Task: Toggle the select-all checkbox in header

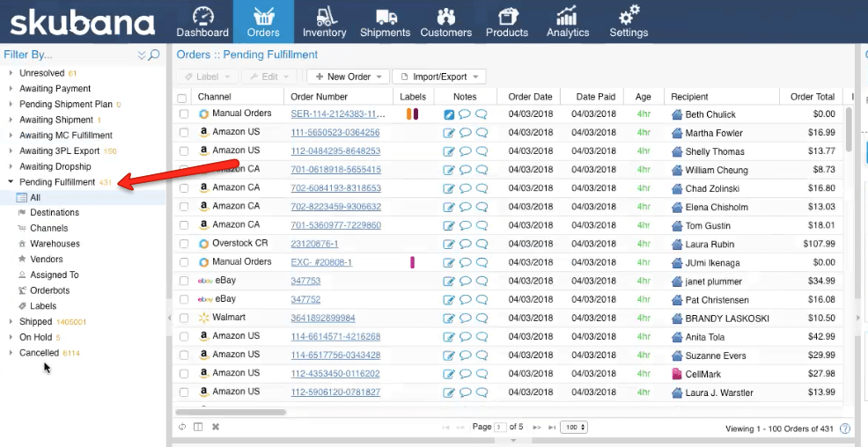Action: [x=182, y=99]
